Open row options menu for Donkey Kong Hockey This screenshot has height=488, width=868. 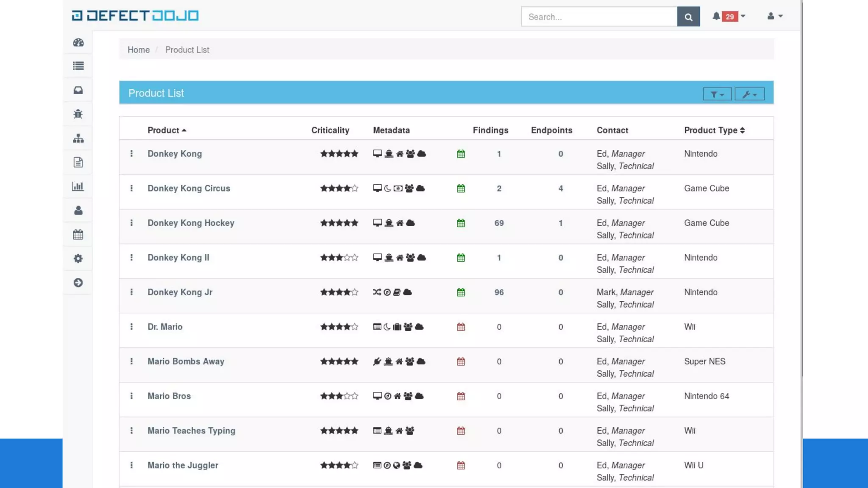coord(131,223)
